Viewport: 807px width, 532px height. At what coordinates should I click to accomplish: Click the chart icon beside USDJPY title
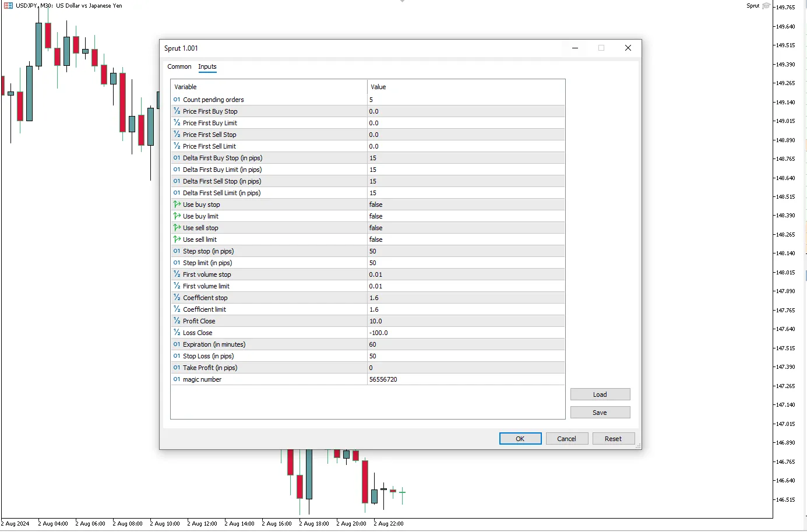pyautogui.click(x=8, y=5)
